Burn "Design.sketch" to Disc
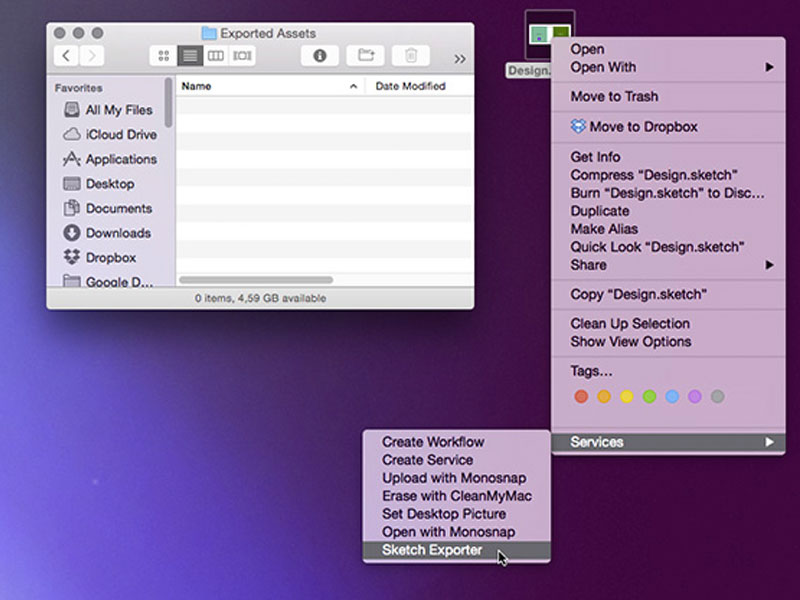This screenshot has height=600, width=800. pyautogui.click(x=668, y=193)
